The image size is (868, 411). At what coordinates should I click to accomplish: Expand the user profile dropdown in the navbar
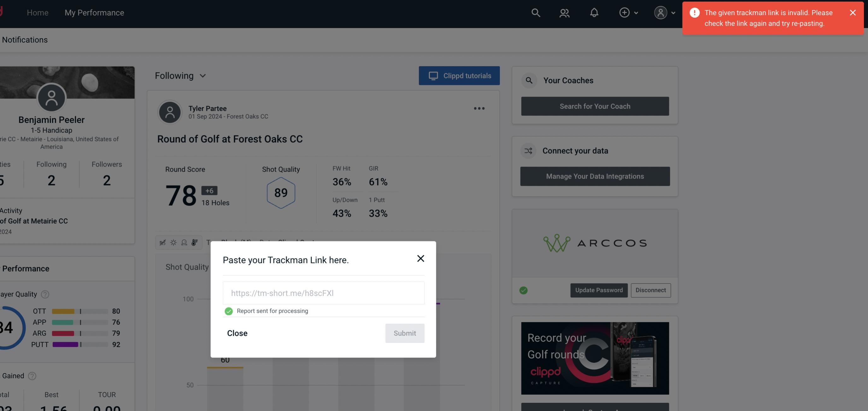pyautogui.click(x=665, y=12)
